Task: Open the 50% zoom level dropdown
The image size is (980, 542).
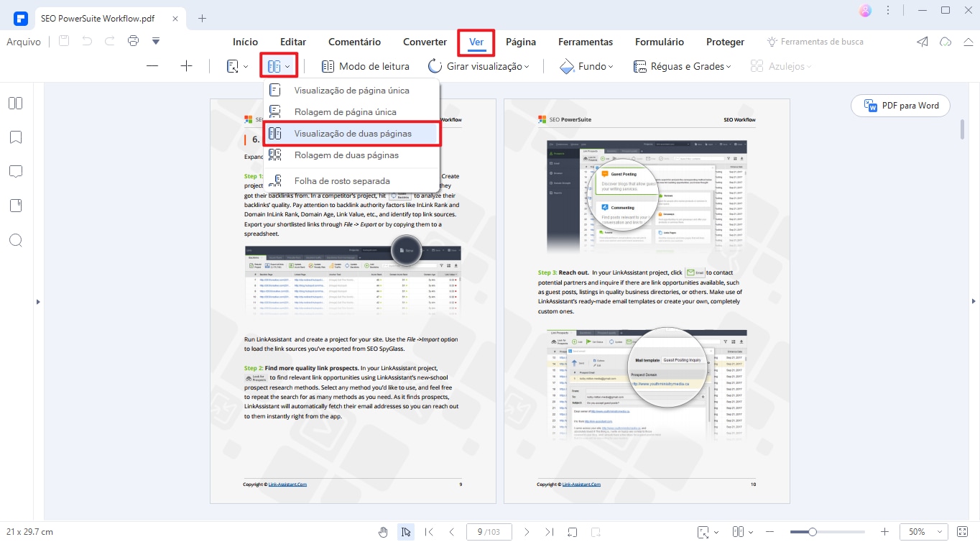Action: pos(923,532)
